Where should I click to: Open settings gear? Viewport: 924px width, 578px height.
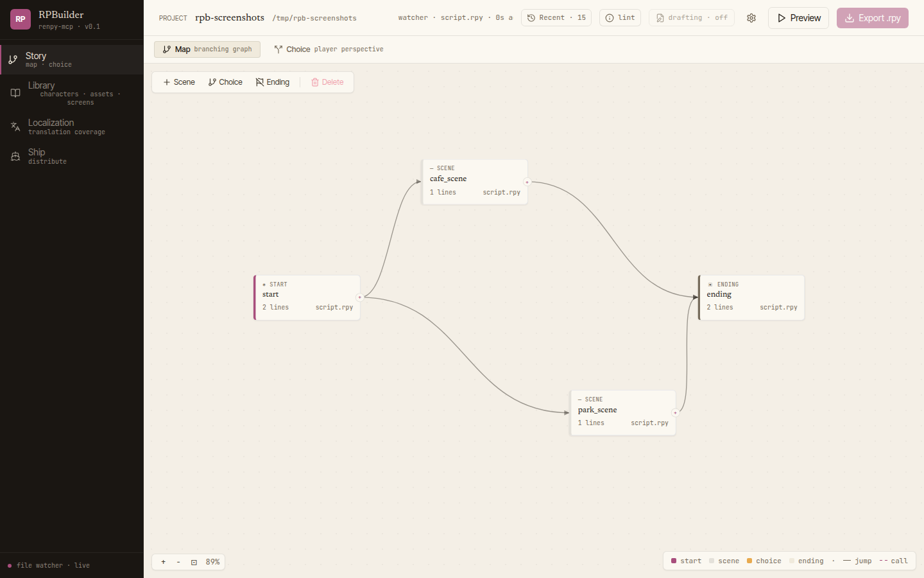click(x=751, y=18)
